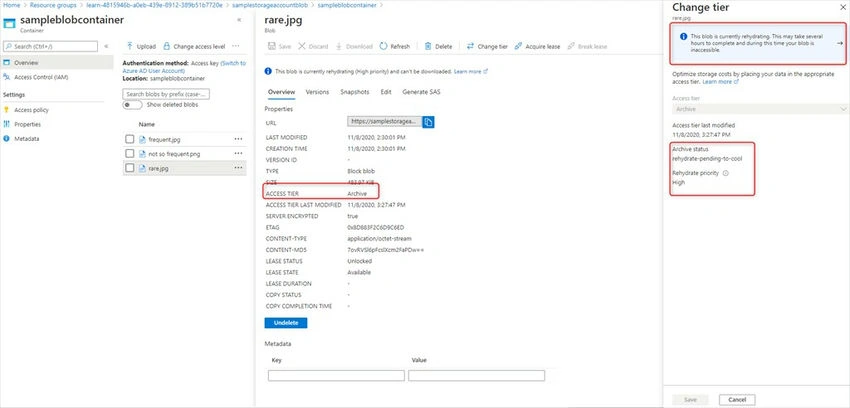This screenshot has width=850, height=408.
Task: Check the rare.jpg checkbox
Action: tap(130, 169)
